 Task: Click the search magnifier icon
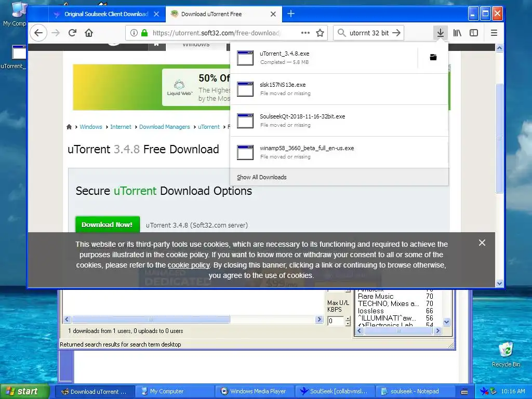(x=342, y=33)
